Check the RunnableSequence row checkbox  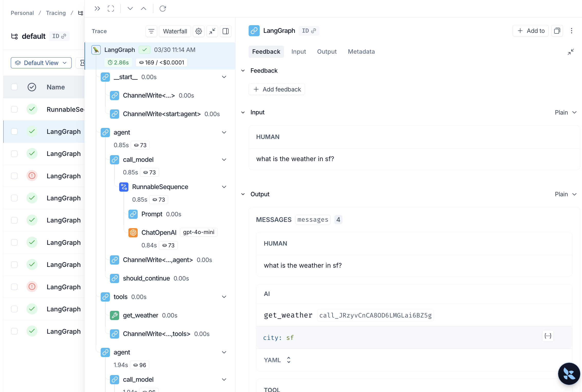[x=14, y=109]
